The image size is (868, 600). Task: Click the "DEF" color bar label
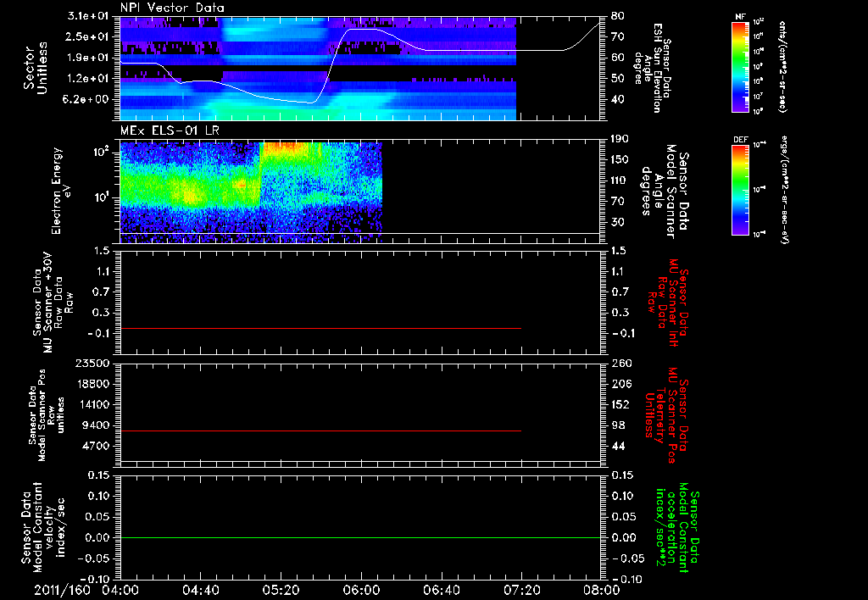point(741,140)
